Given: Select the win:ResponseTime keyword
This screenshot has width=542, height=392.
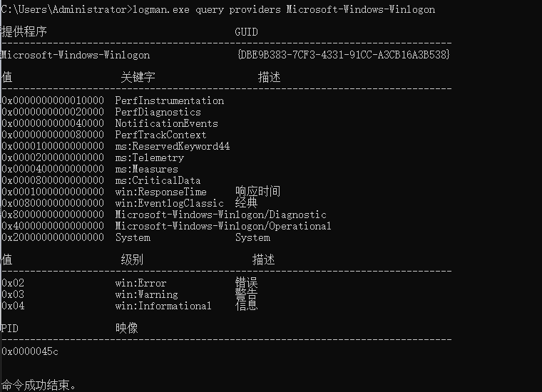Looking at the screenshot, I should 160,192.
